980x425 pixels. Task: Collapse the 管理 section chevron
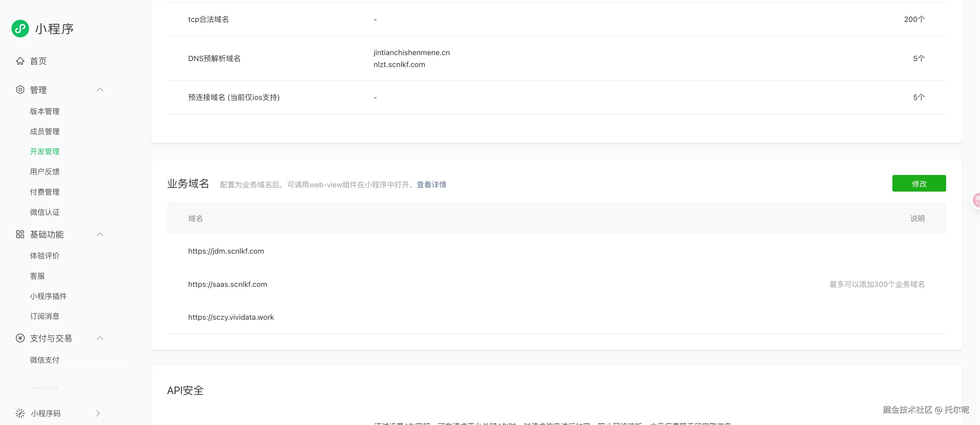click(x=100, y=90)
